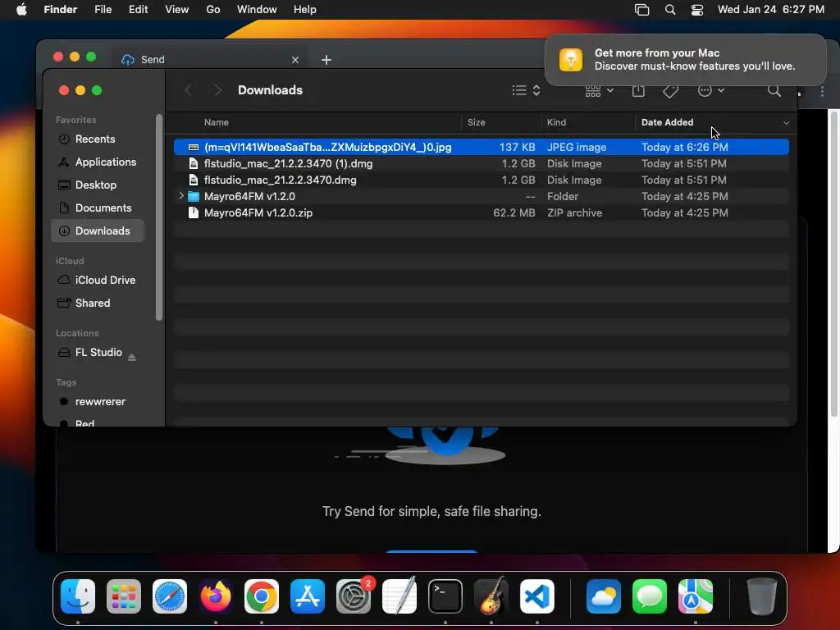The width and height of the screenshot is (840, 630).
Task: Open the Apple menu
Action: pyautogui.click(x=21, y=10)
